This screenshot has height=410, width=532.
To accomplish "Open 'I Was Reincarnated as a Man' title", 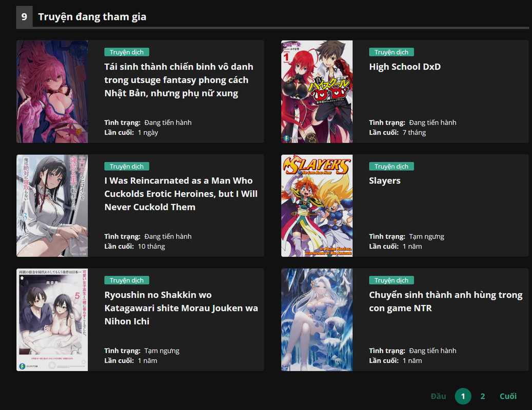I will tap(181, 194).
